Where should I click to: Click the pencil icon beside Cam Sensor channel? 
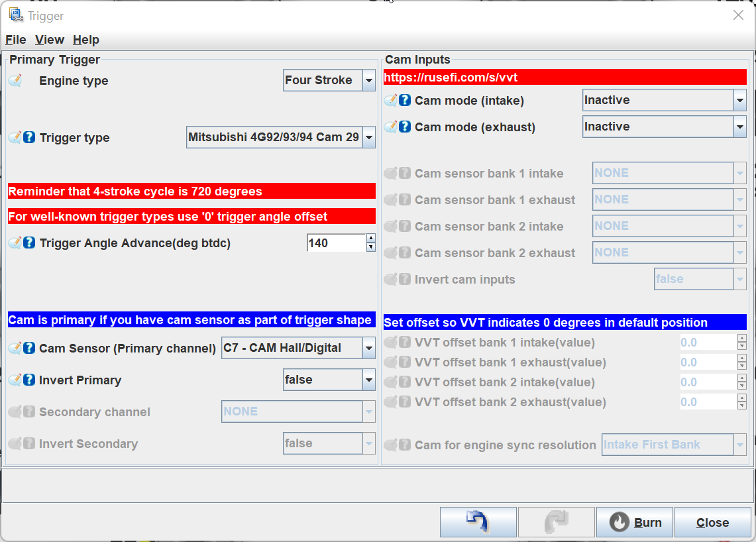[13, 348]
